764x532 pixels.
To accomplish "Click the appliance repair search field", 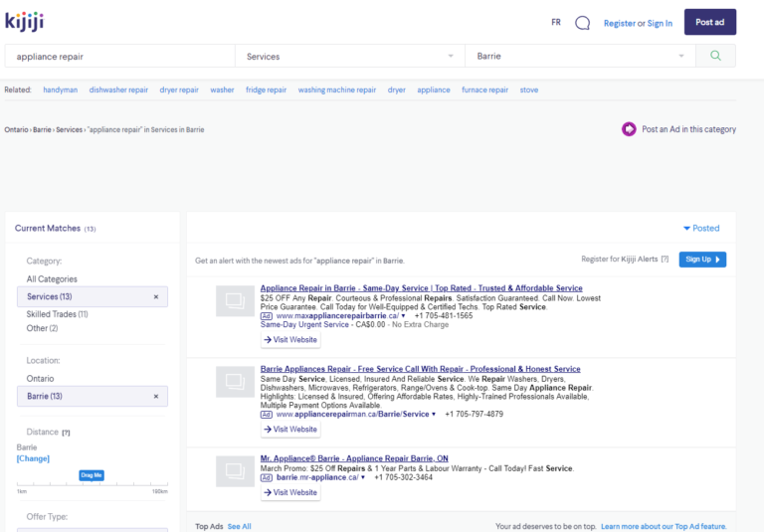I will tap(119, 56).
